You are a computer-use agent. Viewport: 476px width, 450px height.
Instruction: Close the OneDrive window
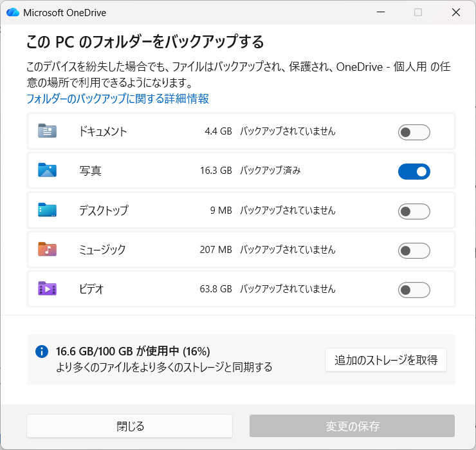(x=456, y=12)
